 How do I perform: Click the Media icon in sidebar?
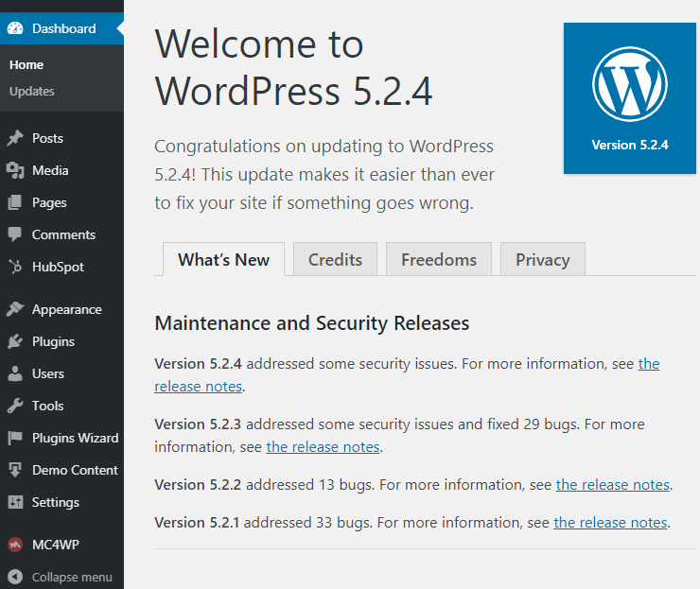pos(15,170)
